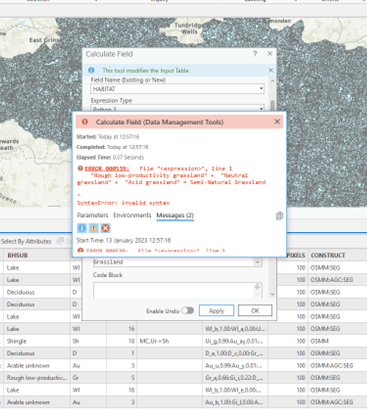
Task: Click the red error icon in popup header
Action: click(x=85, y=122)
